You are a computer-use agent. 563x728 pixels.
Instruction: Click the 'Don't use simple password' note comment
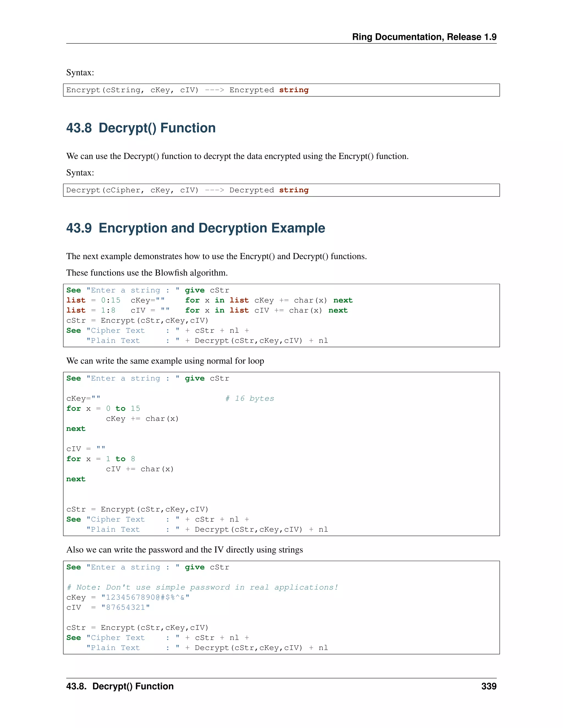tap(202, 587)
